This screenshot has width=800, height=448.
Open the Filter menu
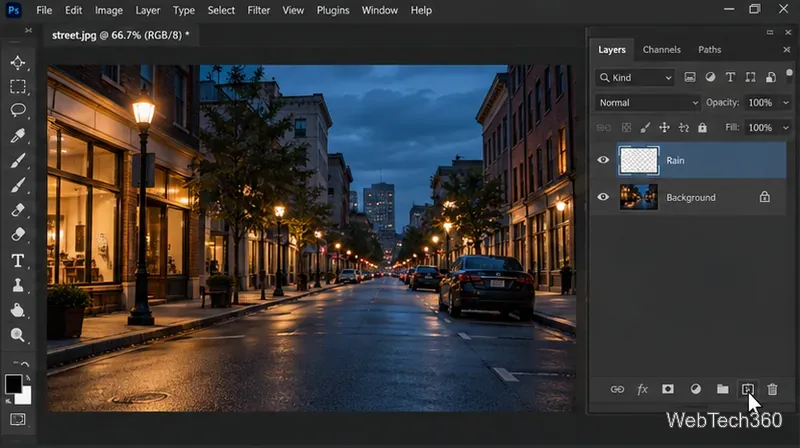259,10
